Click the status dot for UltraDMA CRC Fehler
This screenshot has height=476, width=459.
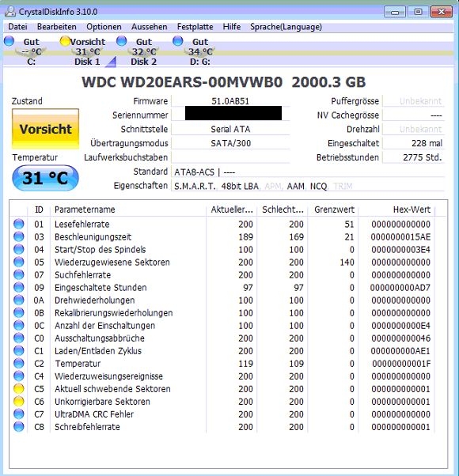(18, 414)
